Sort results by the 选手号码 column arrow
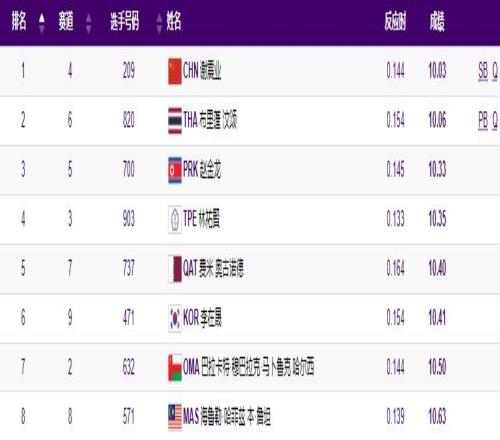Screen dimensions: 500x440 coord(159,23)
